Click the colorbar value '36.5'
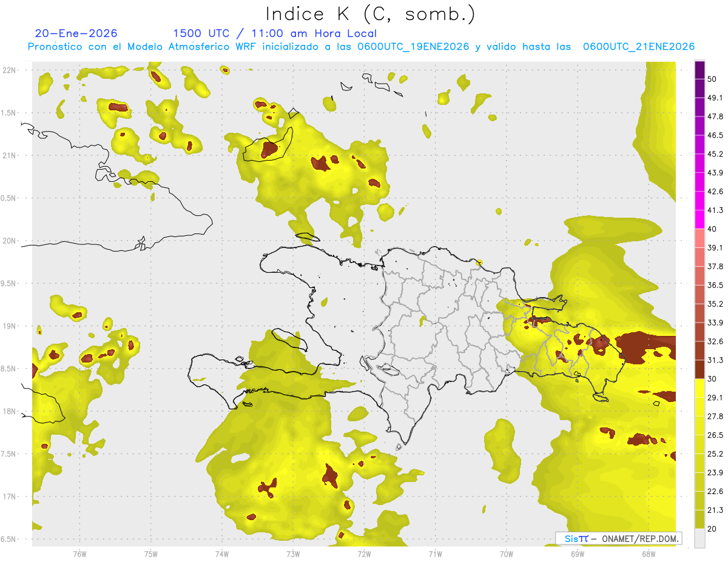This screenshot has height=562, width=728. (x=715, y=285)
